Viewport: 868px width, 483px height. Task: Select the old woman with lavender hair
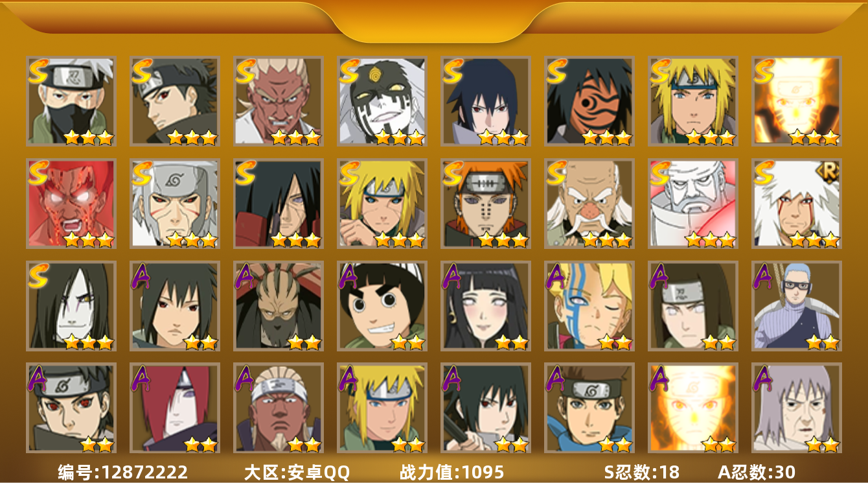point(796,408)
